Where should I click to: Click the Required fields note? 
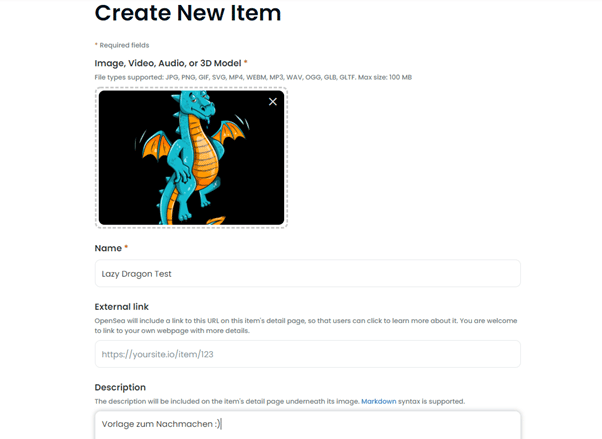(124, 45)
